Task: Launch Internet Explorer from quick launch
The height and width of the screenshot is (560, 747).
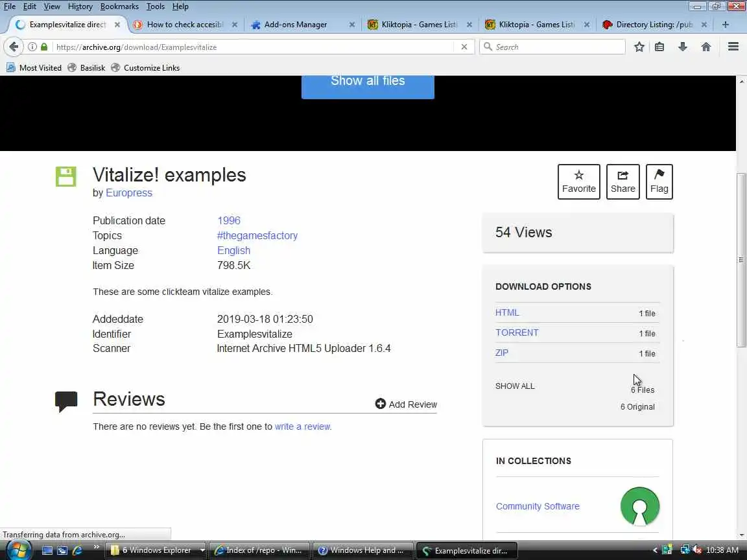Action: point(77,550)
